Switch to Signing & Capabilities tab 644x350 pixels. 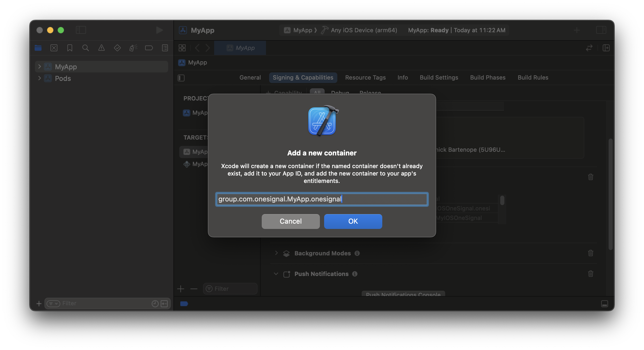(303, 77)
